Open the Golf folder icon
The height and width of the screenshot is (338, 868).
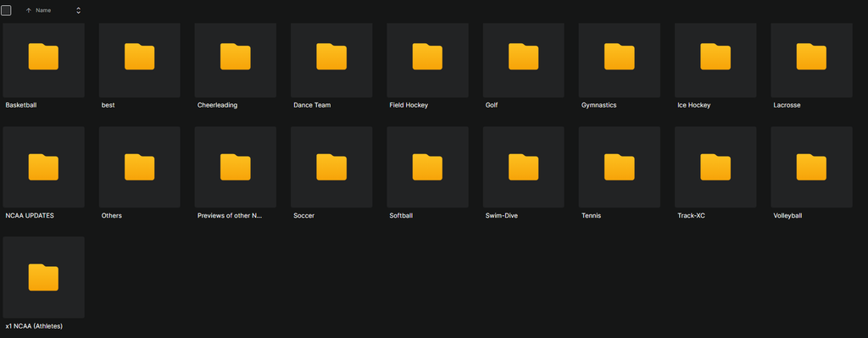524,57
